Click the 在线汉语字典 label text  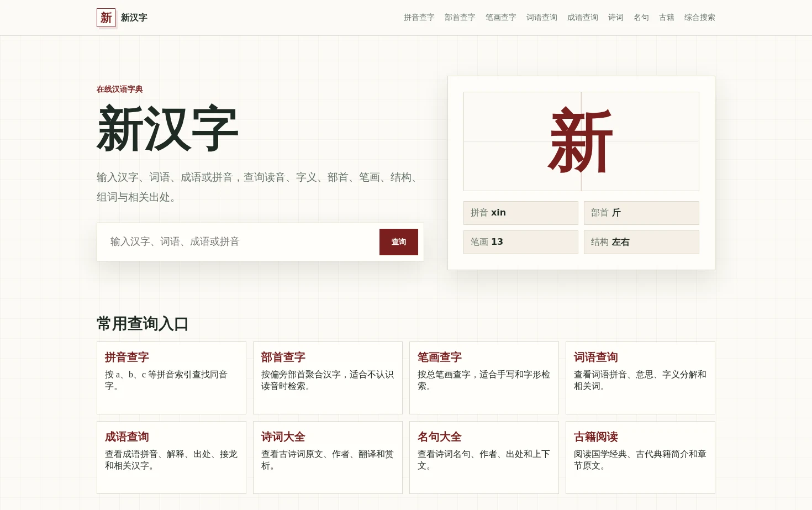tap(120, 89)
